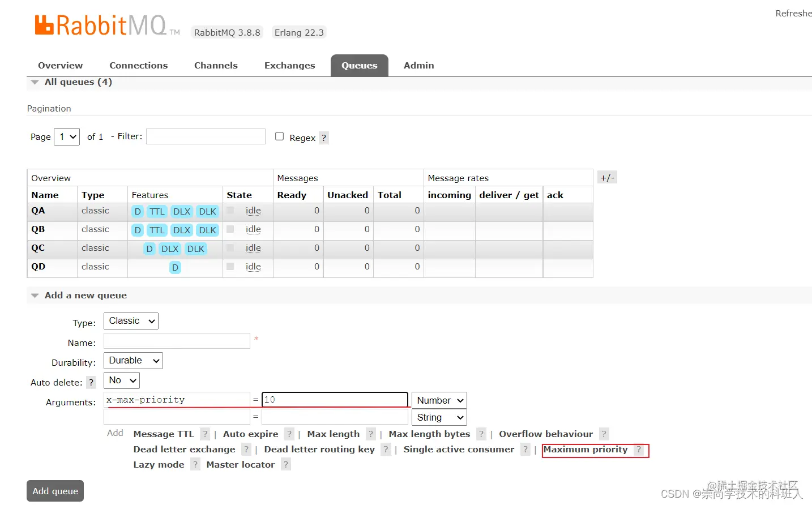Show help for Dead letter routing key
Image resolution: width=812 pixels, height=505 pixels.
[386, 450]
